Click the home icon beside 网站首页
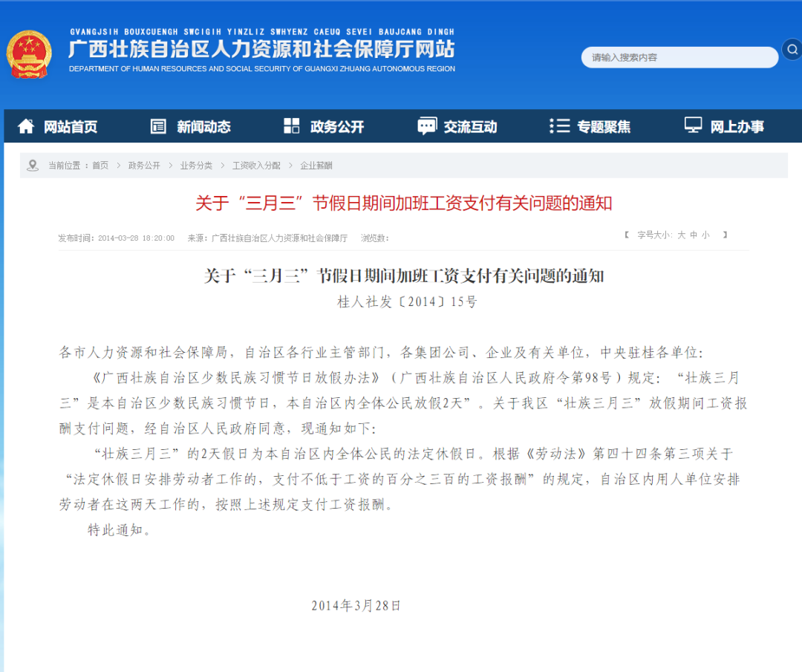The height and width of the screenshot is (672, 802). tap(26, 126)
